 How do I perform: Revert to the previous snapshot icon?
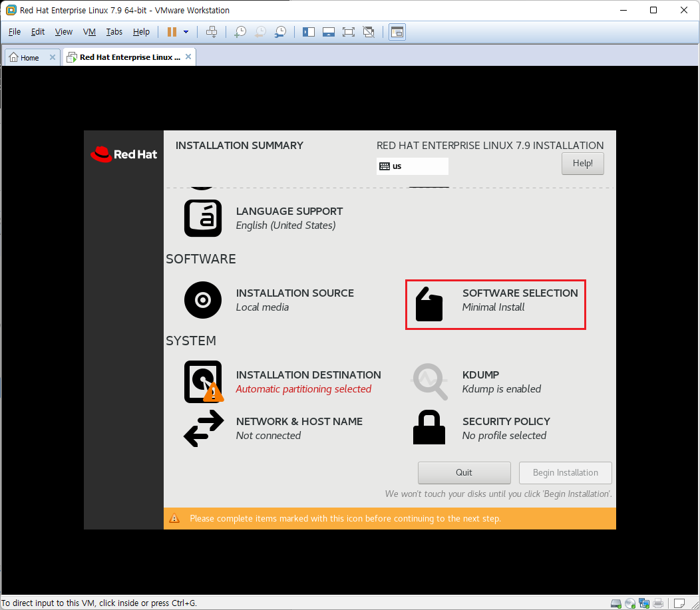260,32
